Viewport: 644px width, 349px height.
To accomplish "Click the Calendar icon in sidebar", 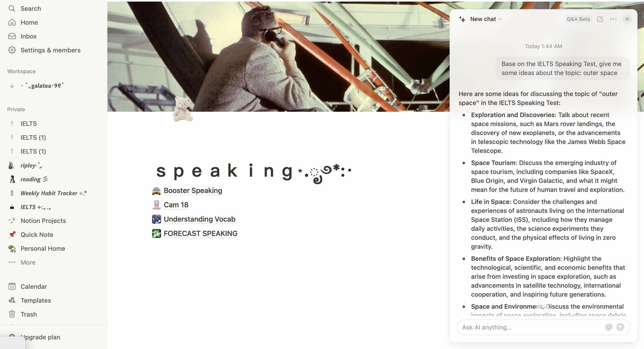I will (x=12, y=286).
